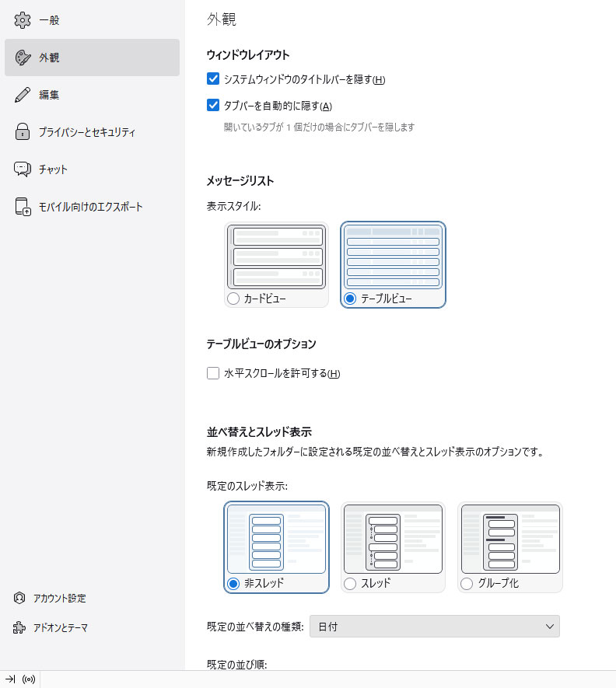Screen dimensions: 616x688
Task: Click the puzzle piece icon for アドオンとテーマ
Action: (x=19, y=627)
